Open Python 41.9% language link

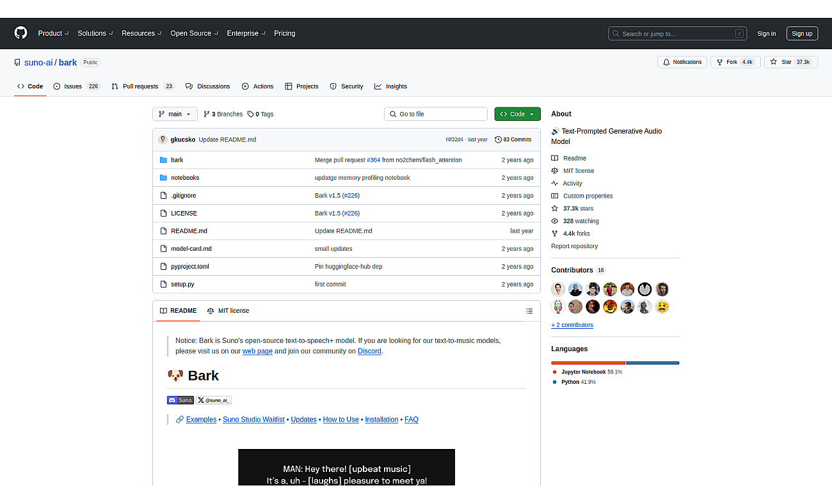pos(573,382)
